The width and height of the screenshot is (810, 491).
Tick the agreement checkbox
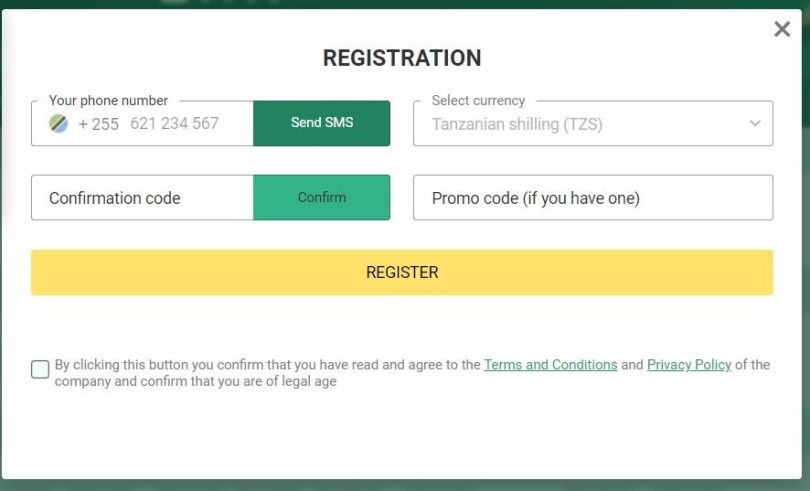click(40, 369)
